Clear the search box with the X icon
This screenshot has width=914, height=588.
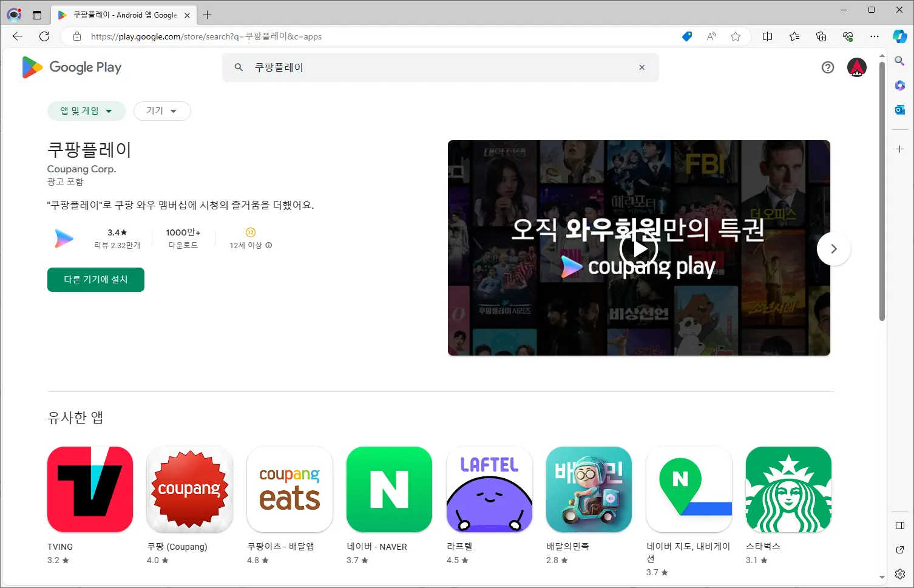[x=641, y=67]
